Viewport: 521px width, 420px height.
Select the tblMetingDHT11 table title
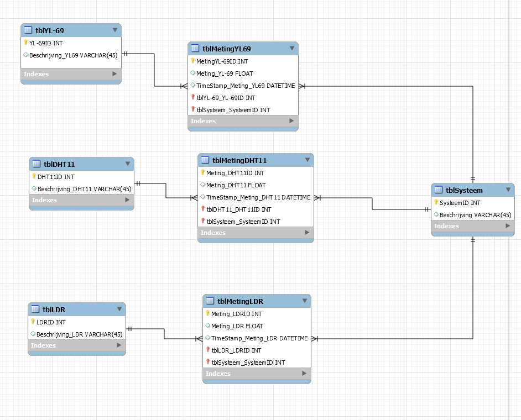tap(239, 160)
